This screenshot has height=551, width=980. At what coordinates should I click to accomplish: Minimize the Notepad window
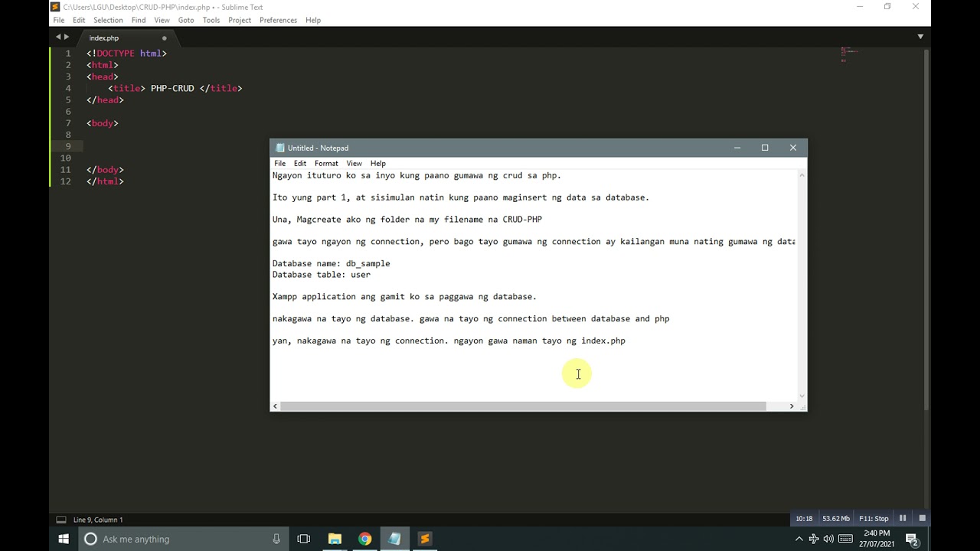(737, 148)
